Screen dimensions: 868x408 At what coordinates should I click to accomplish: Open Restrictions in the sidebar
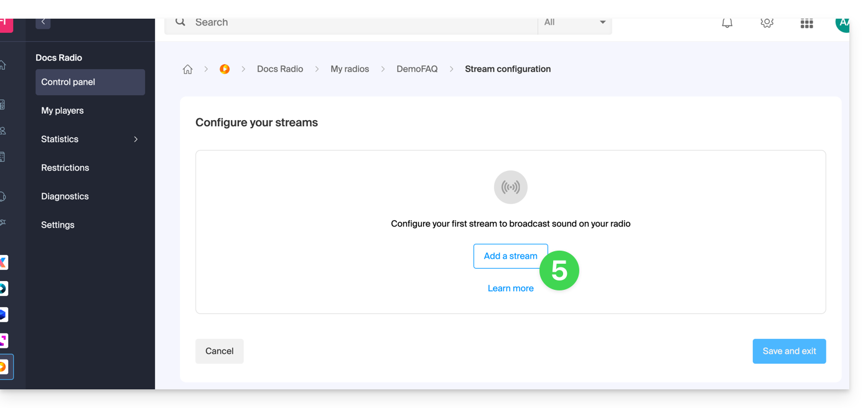(65, 168)
